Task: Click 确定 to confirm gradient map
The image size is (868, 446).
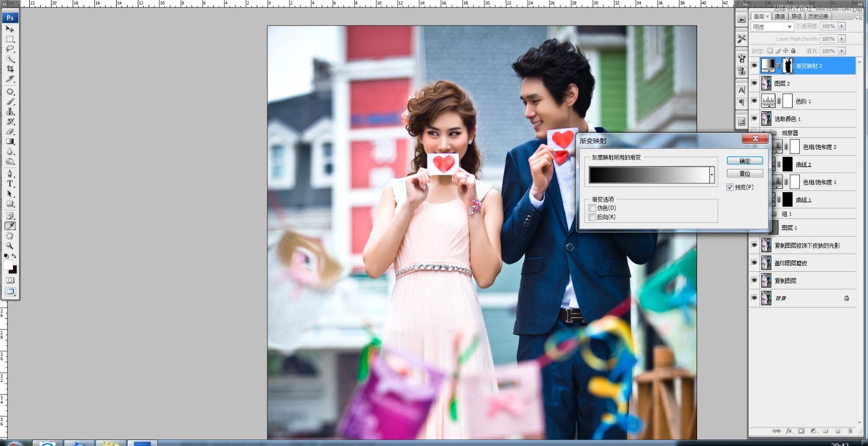Action: coord(745,161)
